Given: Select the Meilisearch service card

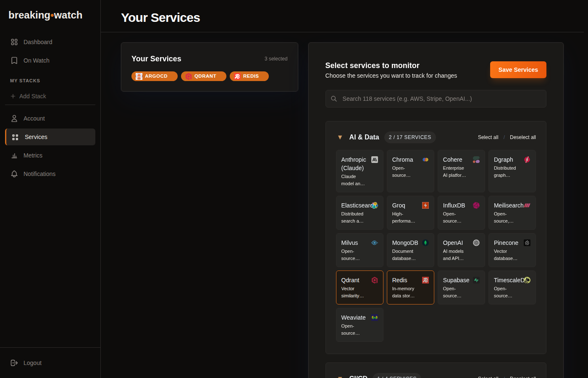Looking at the screenshot, I should (512, 213).
